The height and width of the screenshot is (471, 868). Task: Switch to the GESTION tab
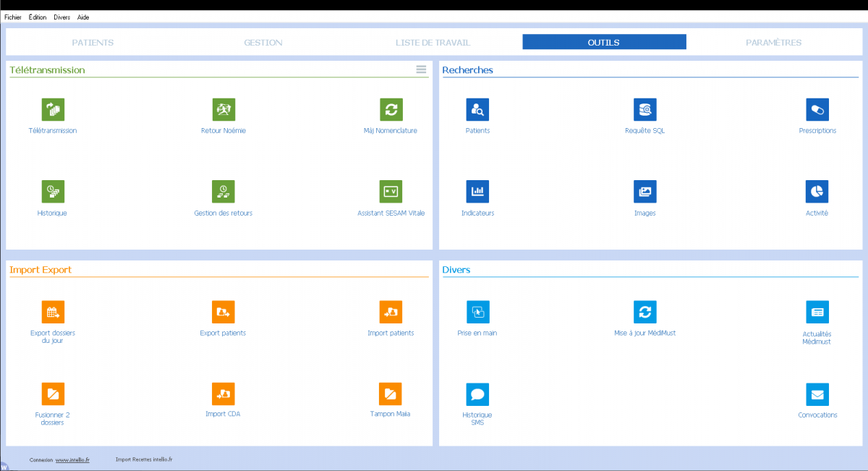pos(263,43)
